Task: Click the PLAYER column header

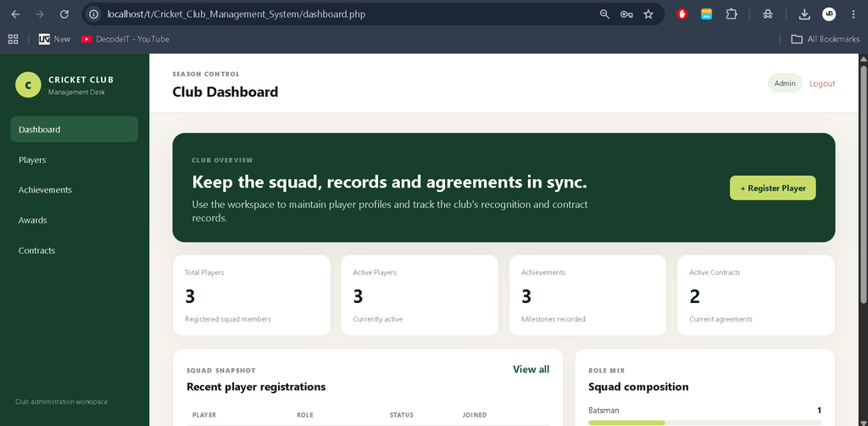Action: (204, 415)
